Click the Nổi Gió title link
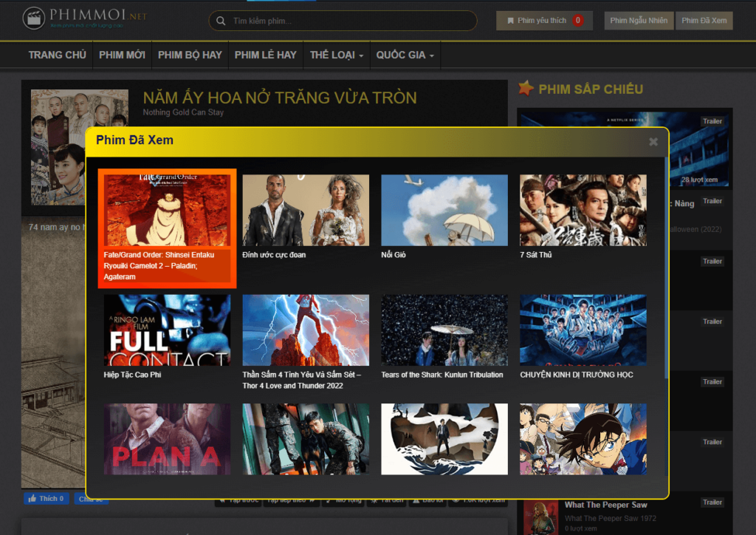Image resolution: width=756 pixels, height=535 pixels. [394, 255]
